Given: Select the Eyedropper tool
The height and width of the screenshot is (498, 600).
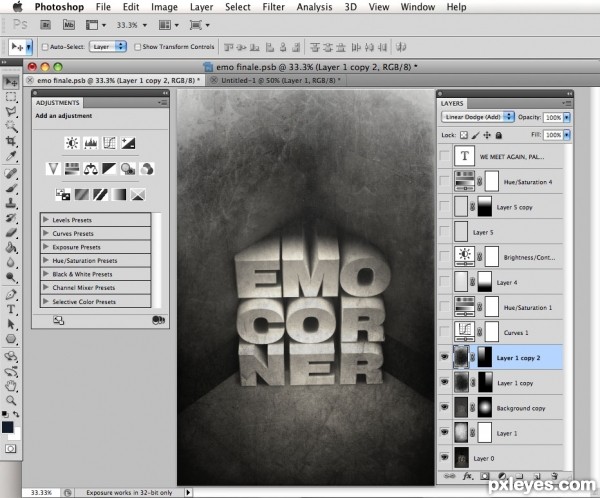Looking at the screenshot, I should (11, 156).
